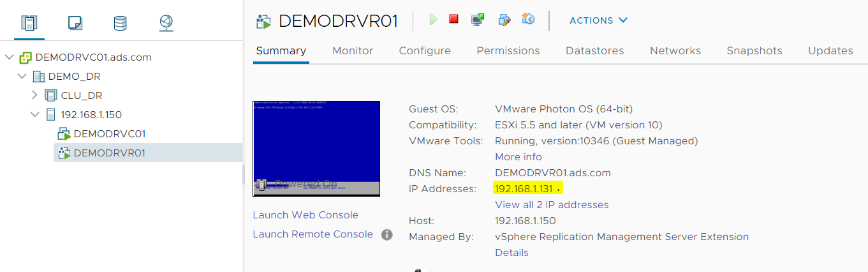Select the DEMODRVC01 virtual machine
Image resolution: width=868 pixels, height=272 pixels.
(x=110, y=134)
